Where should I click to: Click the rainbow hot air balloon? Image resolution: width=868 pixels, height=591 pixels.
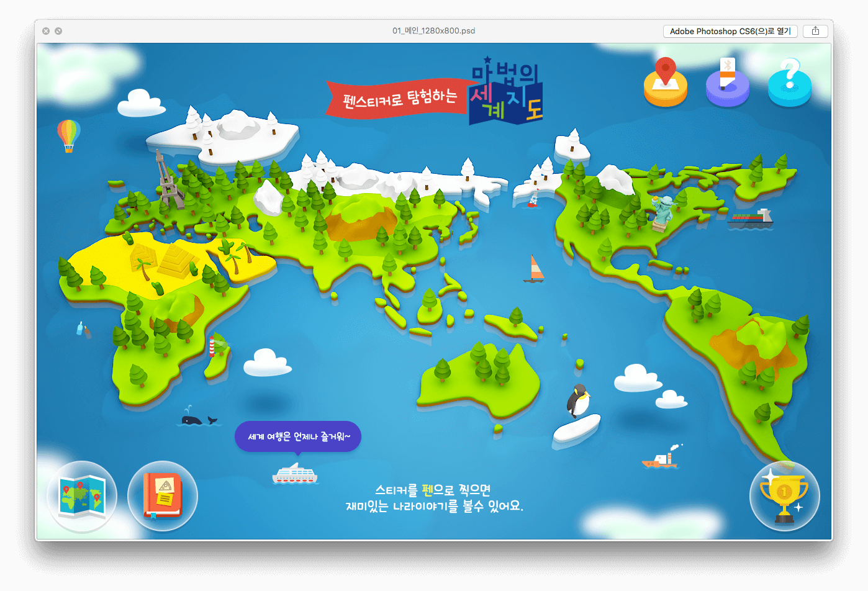point(68,135)
